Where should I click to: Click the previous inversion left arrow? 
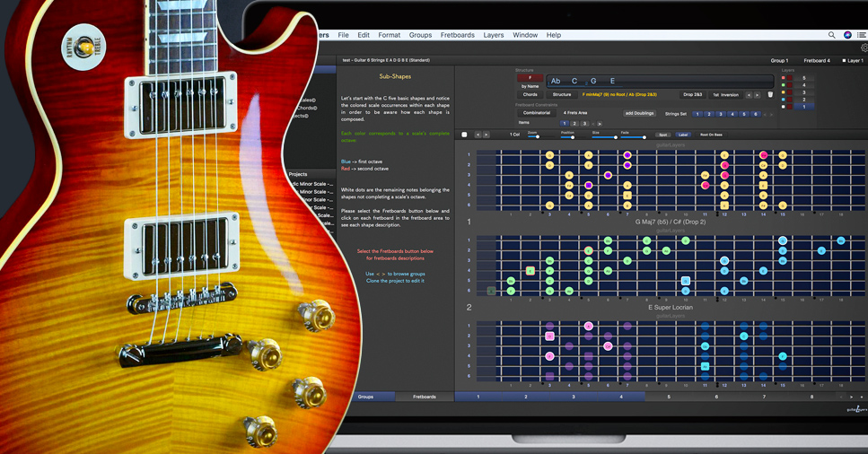pos(749,94)
